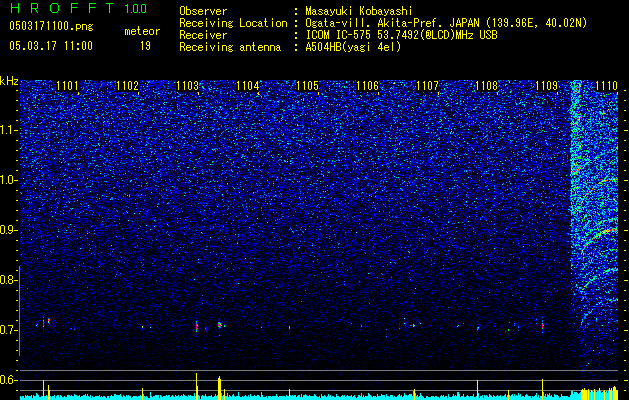This screenshot has width=629, height=400.
Task: Click the observer name Masayuki Kobayashi
Action: point(359,11)
